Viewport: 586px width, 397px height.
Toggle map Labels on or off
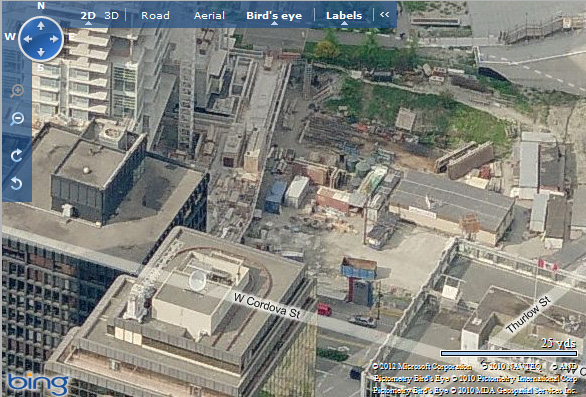pos(344,15)
